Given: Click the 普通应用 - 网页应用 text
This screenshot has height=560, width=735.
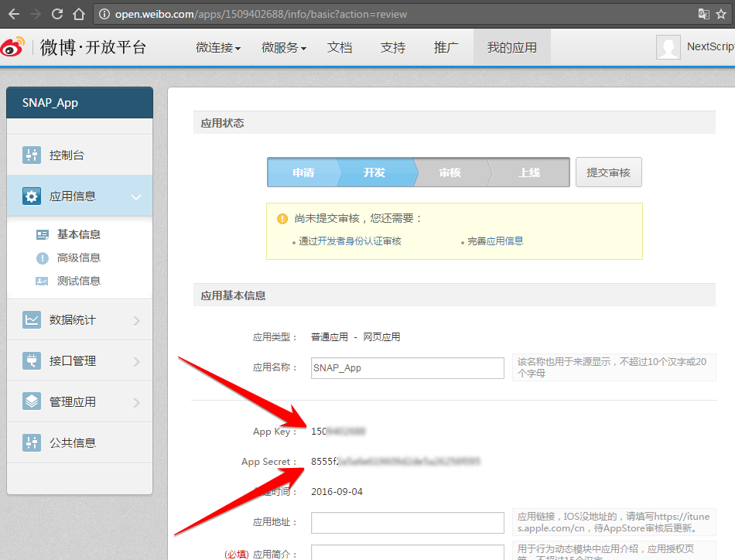Looking at the screenshot, I should [355, 337].
